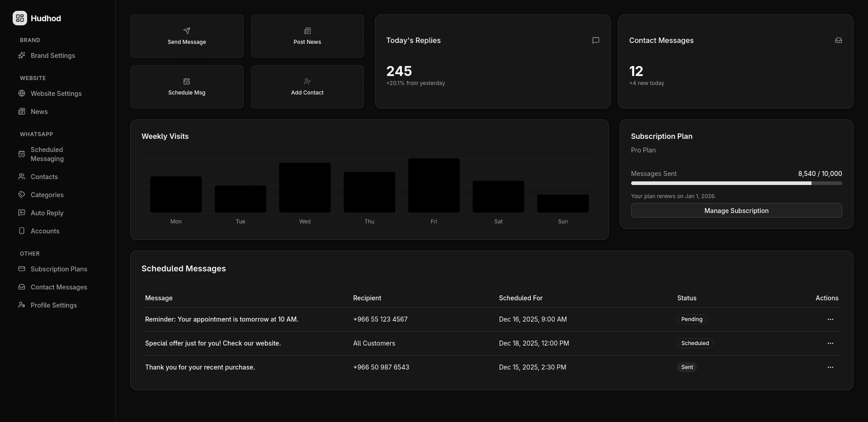
Task: Click the Add Contact person-plus icon
Action: 307,81
